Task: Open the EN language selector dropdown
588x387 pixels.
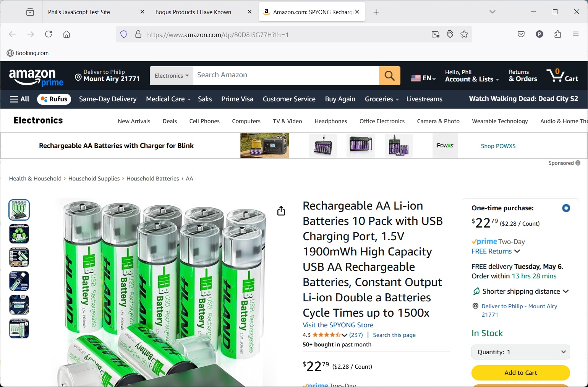Action: coord(423,78)
